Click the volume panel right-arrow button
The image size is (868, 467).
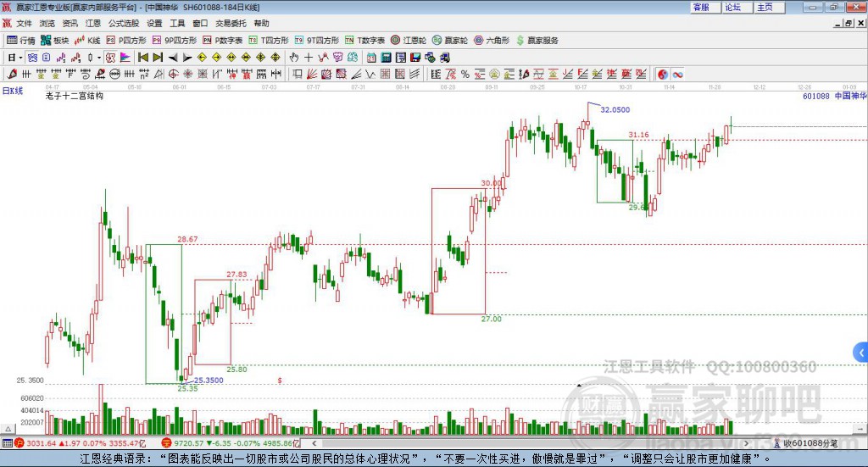coord(860,429)
